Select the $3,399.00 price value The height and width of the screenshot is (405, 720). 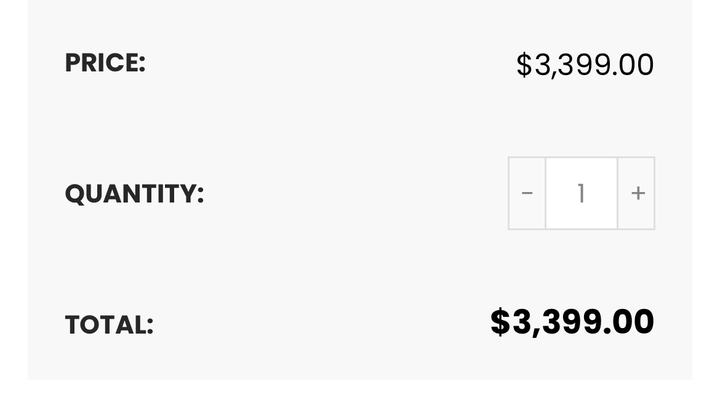585,65
